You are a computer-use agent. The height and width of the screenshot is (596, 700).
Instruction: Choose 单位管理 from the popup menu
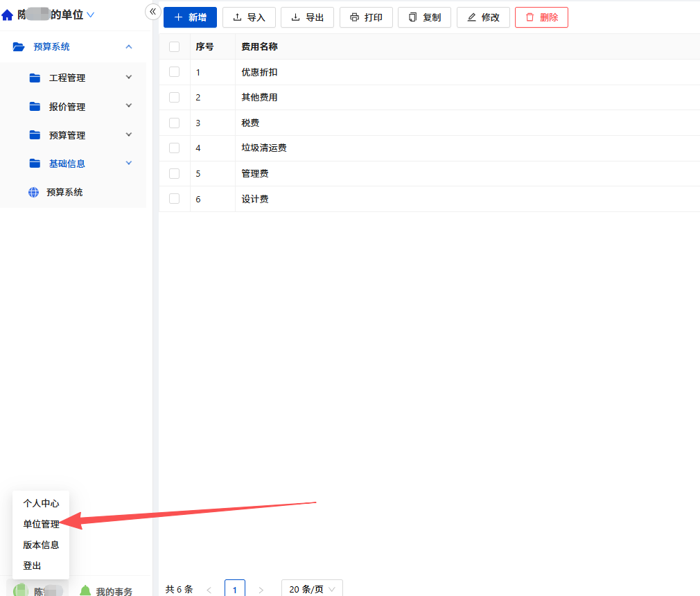[41, 524]
